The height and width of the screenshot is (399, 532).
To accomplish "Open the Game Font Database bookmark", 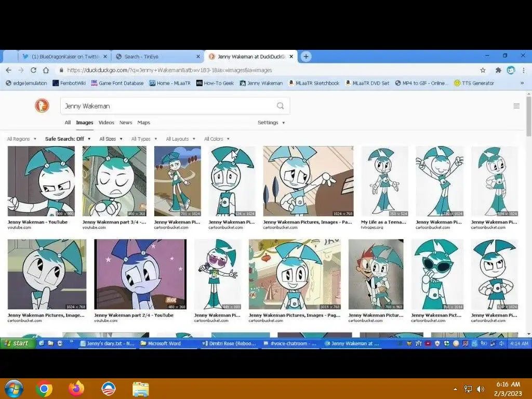I will tap(117, 83).
